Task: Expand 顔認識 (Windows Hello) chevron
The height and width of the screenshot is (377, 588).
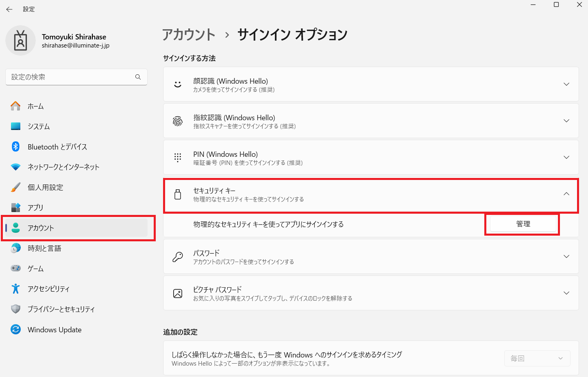Action: tap(566, 84)
